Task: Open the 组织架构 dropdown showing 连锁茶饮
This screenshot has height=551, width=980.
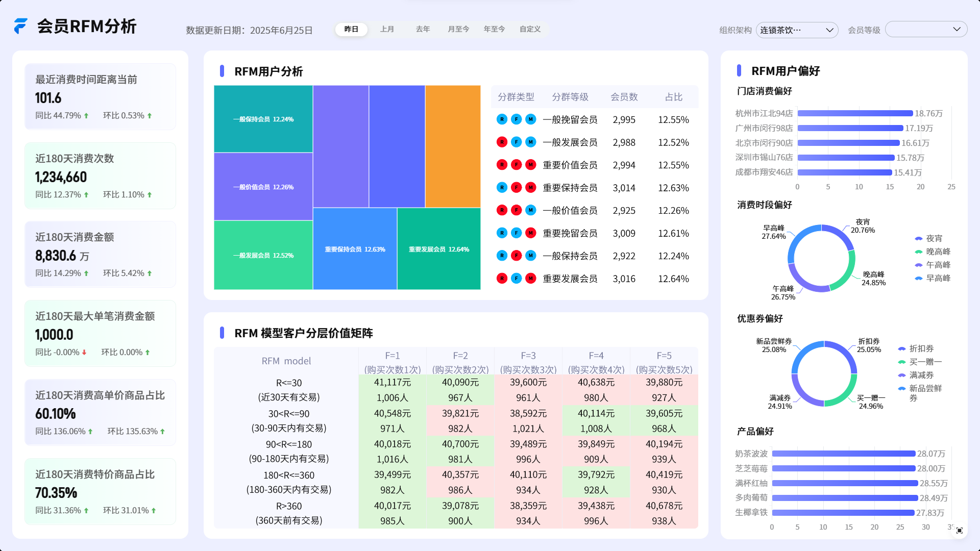Action: click(796, 30)
